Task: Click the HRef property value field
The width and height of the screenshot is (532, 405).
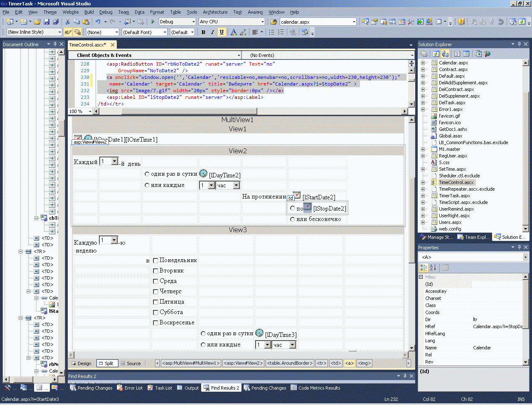Action: (x=497, y=326)
